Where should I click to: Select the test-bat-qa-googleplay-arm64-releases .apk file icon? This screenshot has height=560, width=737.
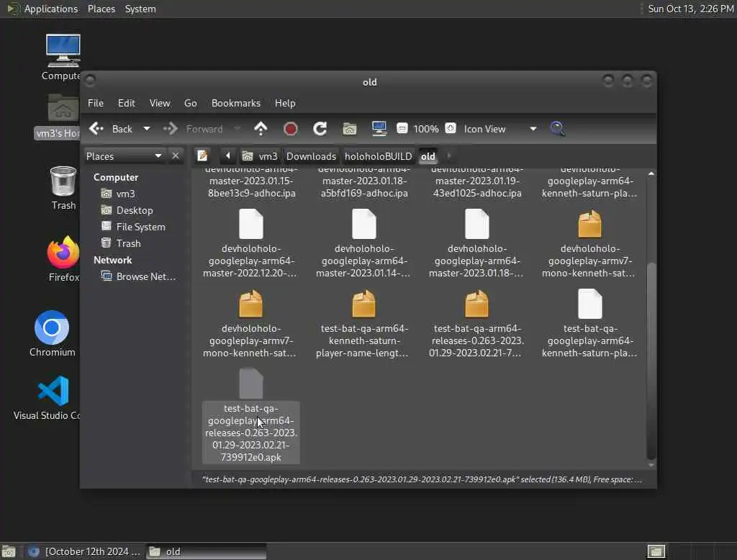point(251,384)
